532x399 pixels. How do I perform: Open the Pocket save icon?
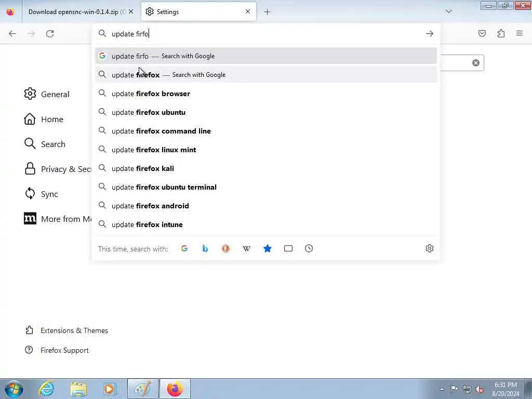tap(482, 33)
